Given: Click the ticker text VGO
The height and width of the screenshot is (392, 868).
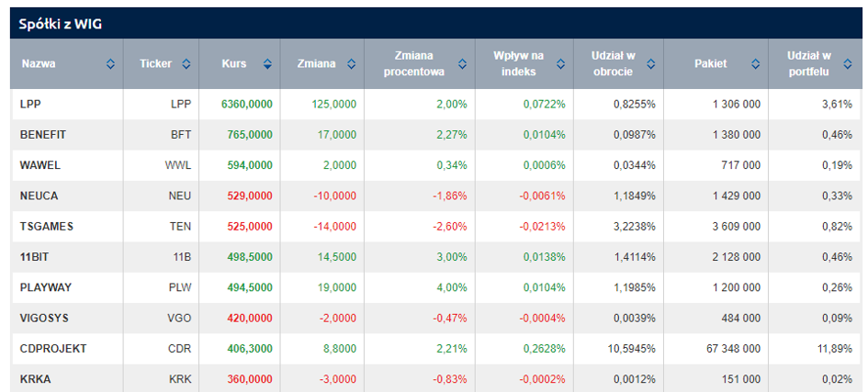Looking at the screenshot, I should [x=179, y=318].
